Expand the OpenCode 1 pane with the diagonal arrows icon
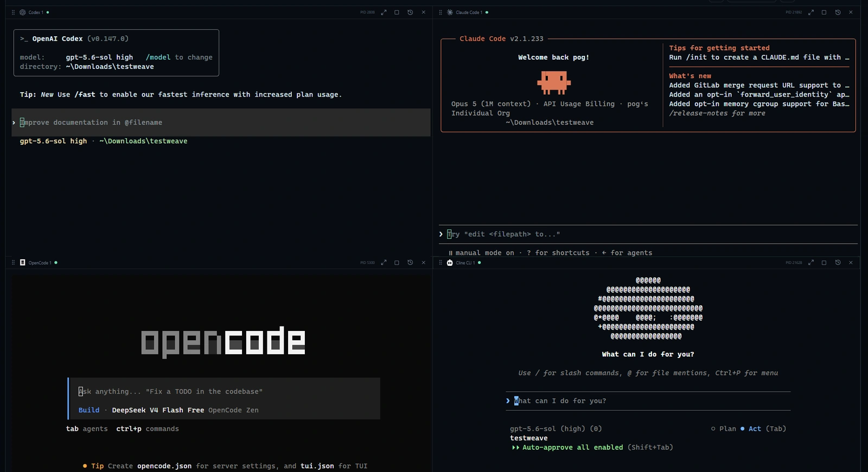This screenshot has height=472, width=868. pos(384,262)
